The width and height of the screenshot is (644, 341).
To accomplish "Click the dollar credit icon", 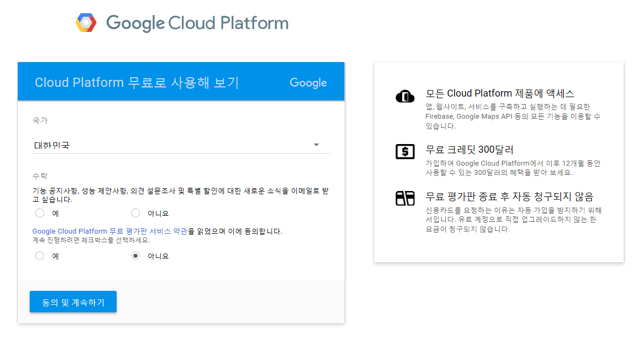I will (405, 152).
